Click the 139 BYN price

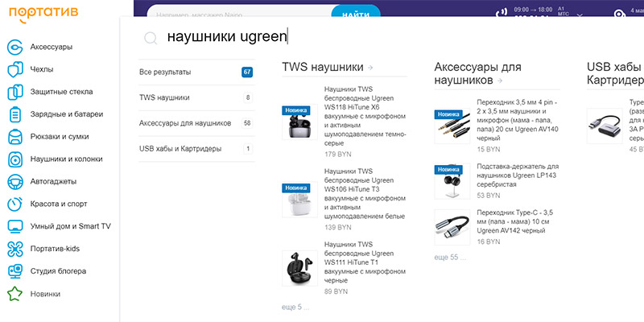(337, 228)
